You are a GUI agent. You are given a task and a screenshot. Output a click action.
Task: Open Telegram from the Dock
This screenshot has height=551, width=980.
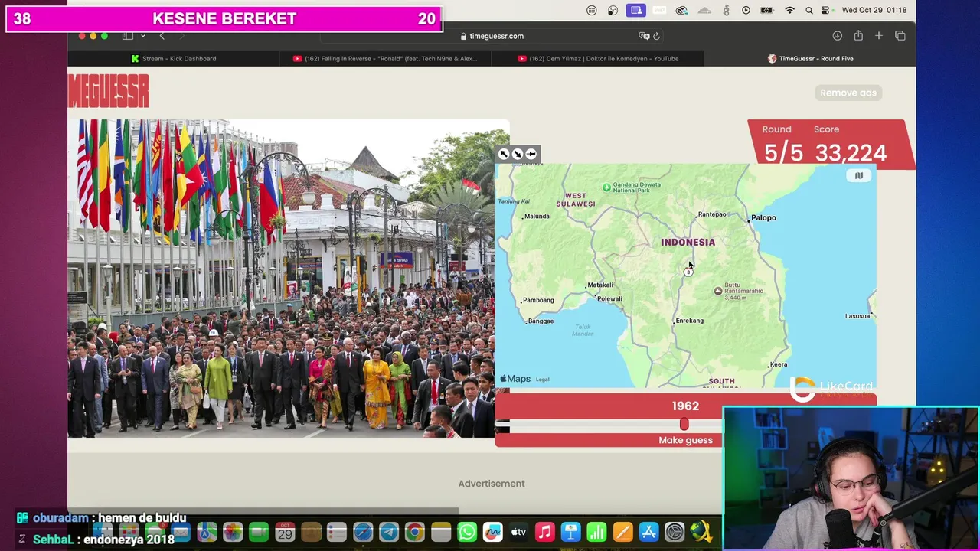click(x=389, y=532)
